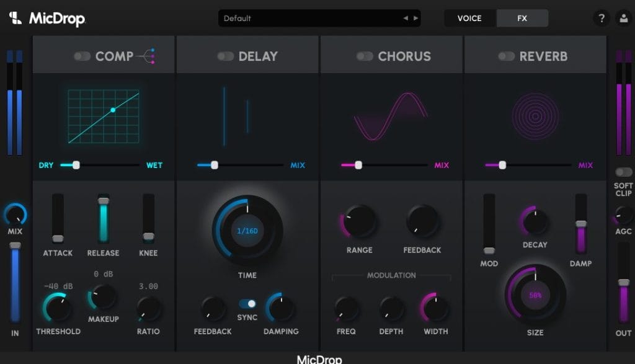635x364 pixels.
Task: Switch to the FX tab
Action: point(522,19)
